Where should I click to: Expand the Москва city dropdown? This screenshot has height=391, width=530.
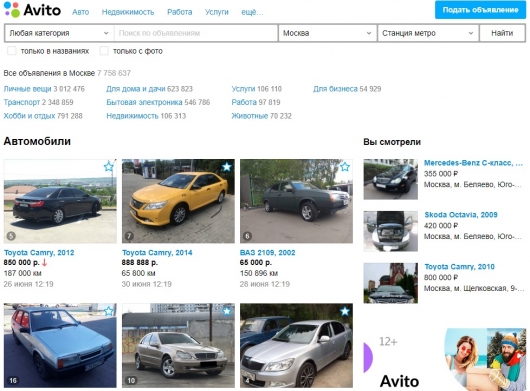(327, 33)
